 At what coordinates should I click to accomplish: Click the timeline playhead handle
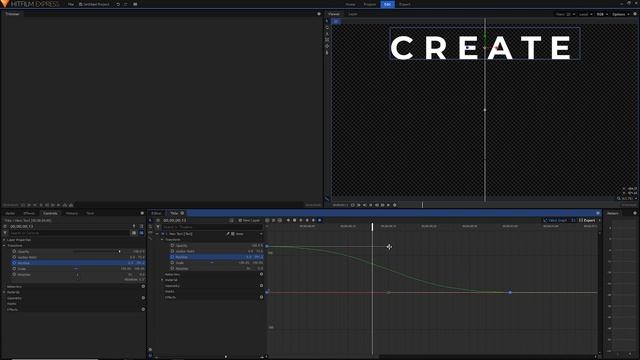coord(372,226)
